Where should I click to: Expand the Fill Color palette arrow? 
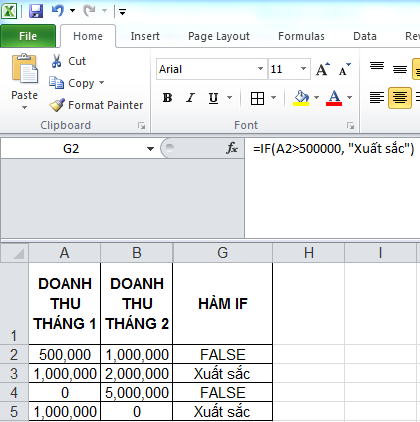[317, 97]
